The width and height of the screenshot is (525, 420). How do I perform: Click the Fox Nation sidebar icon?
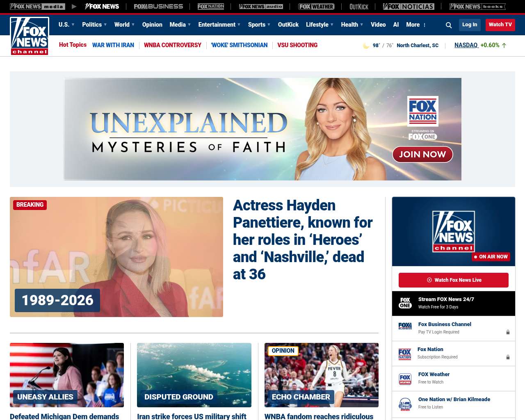coord(405,354)
